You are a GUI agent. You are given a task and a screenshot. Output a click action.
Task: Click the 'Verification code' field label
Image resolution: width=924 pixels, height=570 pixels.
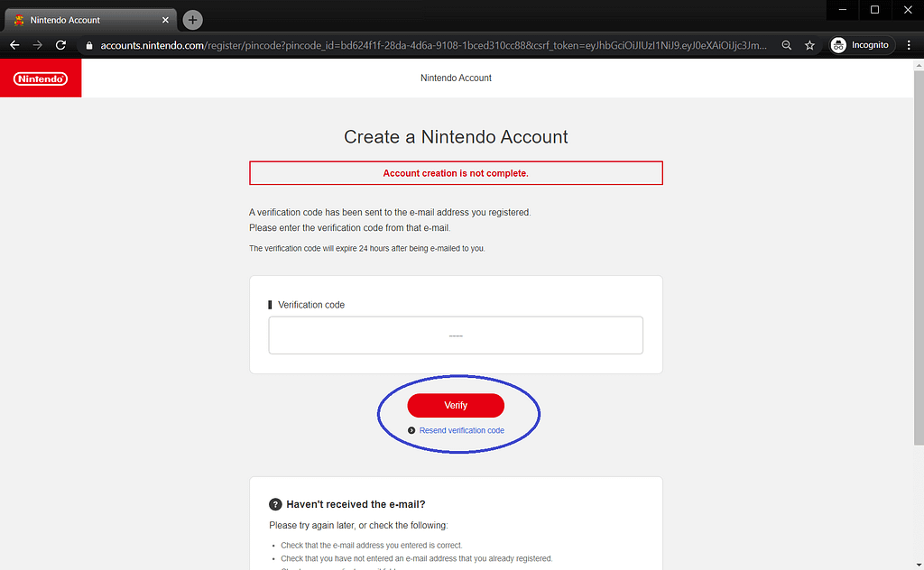click(x=311, y=305)
